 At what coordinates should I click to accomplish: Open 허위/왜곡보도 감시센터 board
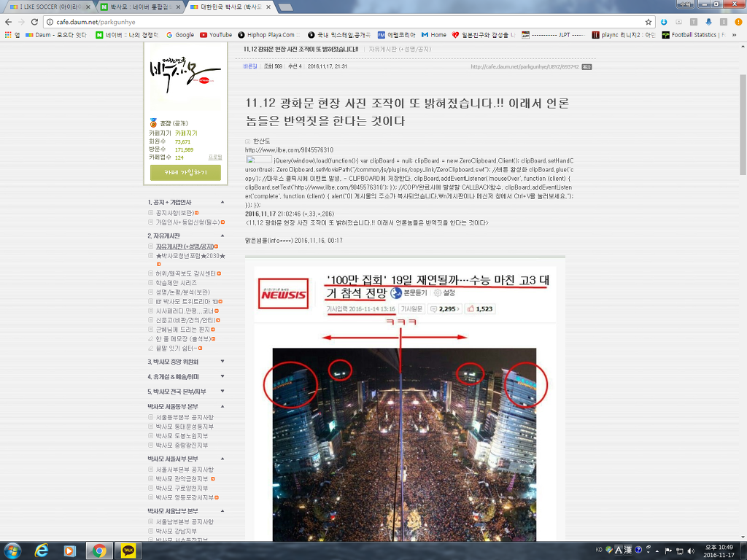(186, 273)
